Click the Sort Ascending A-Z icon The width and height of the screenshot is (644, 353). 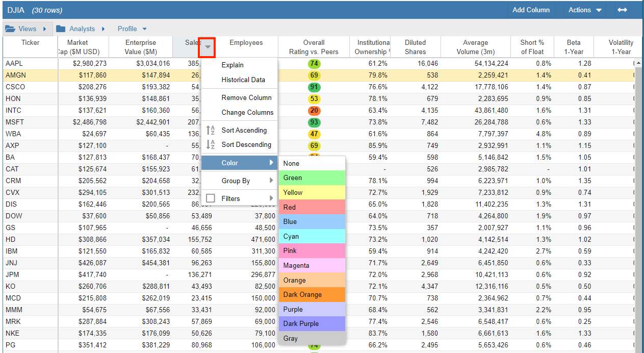210,130
